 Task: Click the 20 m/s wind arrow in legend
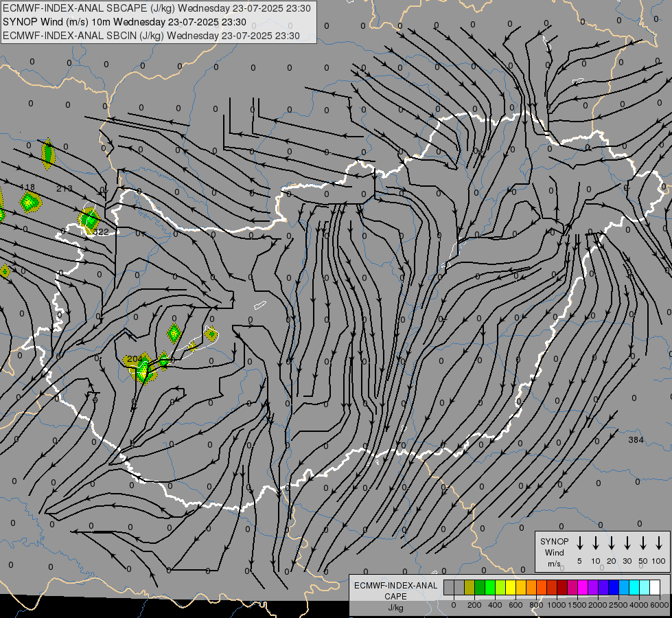pos(611,543)
